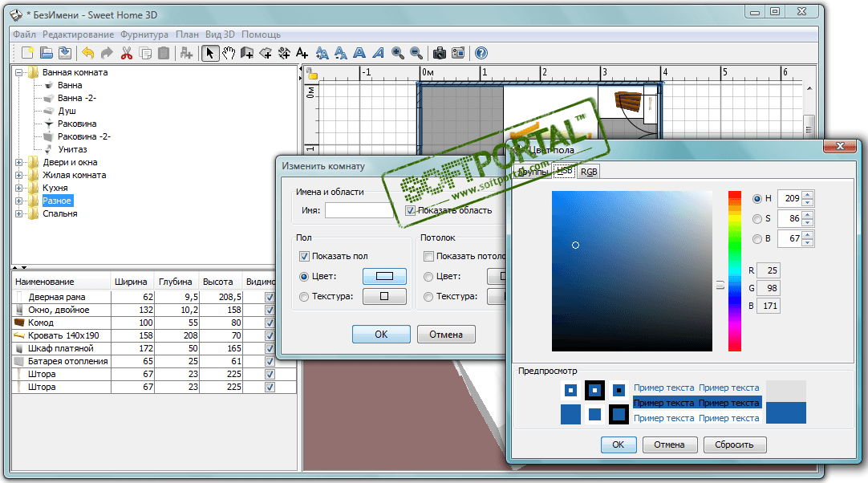This screenshot has width=868, height=483.
Task: Select the floor 'Текстура' radio button
Action: click(x=304, y=297)
